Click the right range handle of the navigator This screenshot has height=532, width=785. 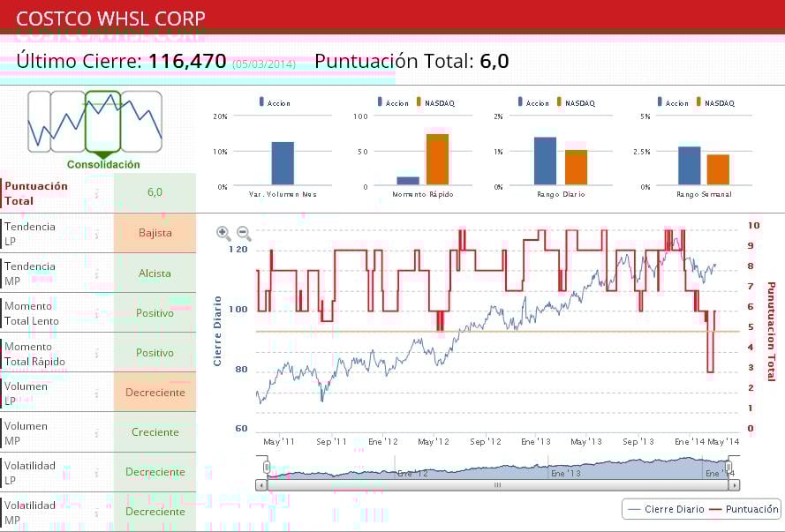[729, 467]
